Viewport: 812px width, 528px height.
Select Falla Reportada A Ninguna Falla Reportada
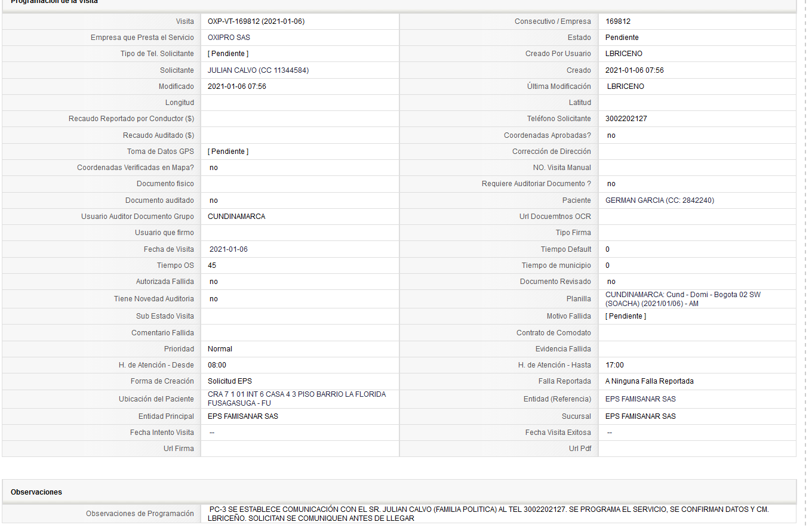[x=650, y=381]
